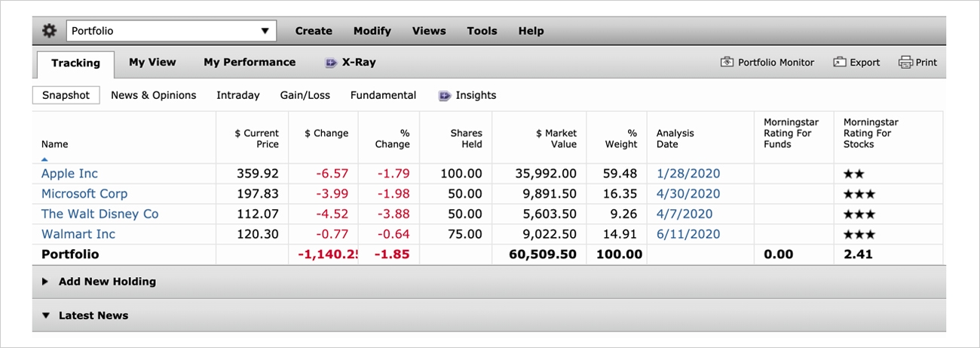Image resolution: width=980 pixels, height=348 pixels.
Task: Click the Analysis Date column header
Action: [675, 138]
